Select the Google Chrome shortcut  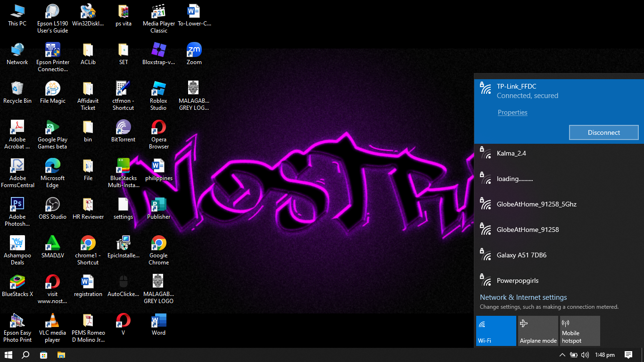point(159,251)
